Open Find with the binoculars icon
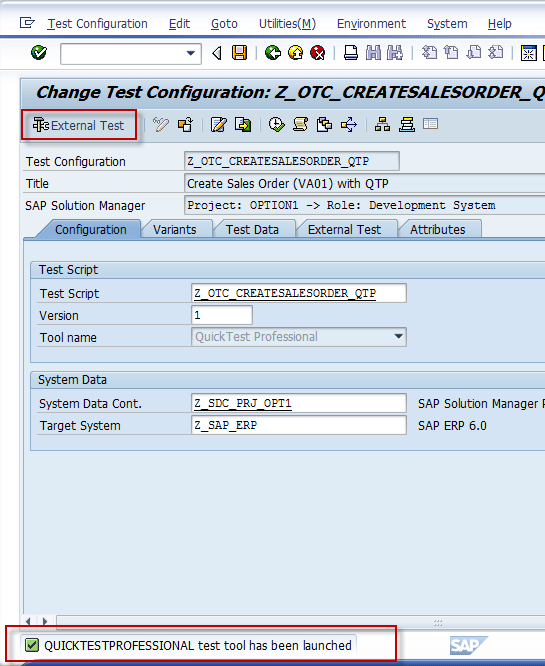Viewport: 545px width, 666px height. (373, 53)
